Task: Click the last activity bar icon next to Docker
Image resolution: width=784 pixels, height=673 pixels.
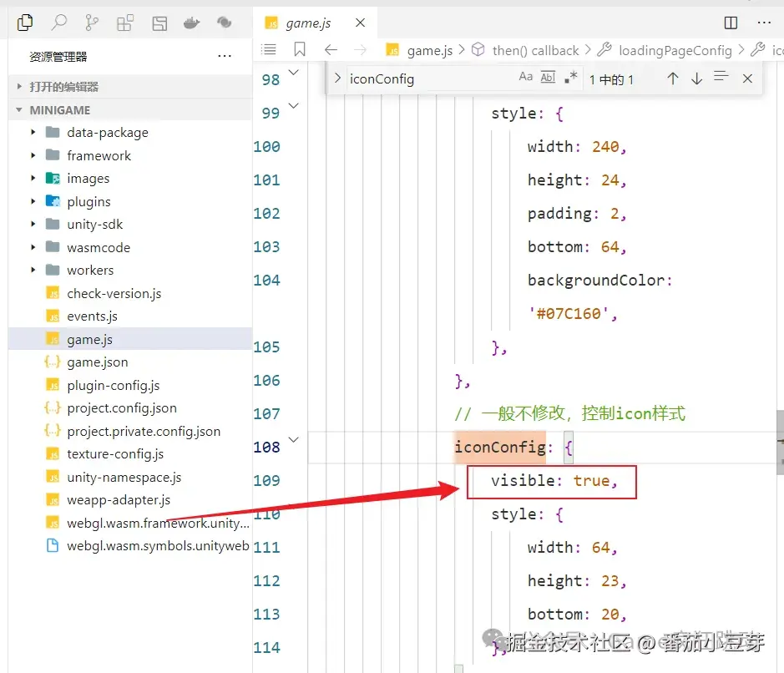Action: [224, 22]
